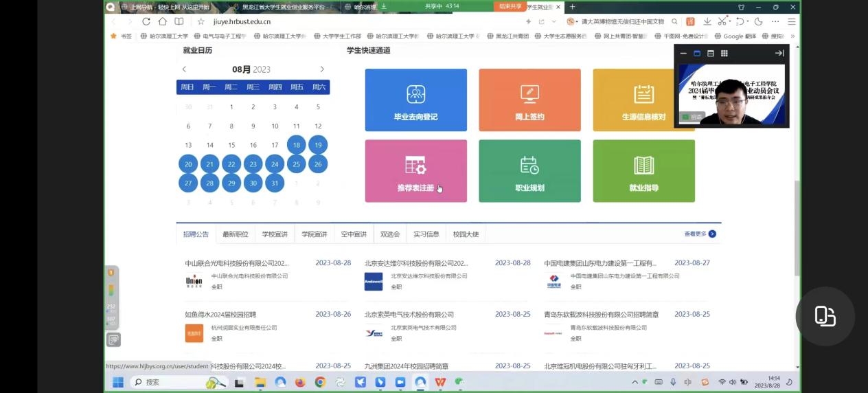Go to browser home page icon
Screen dimensions: 868x393
163,21
